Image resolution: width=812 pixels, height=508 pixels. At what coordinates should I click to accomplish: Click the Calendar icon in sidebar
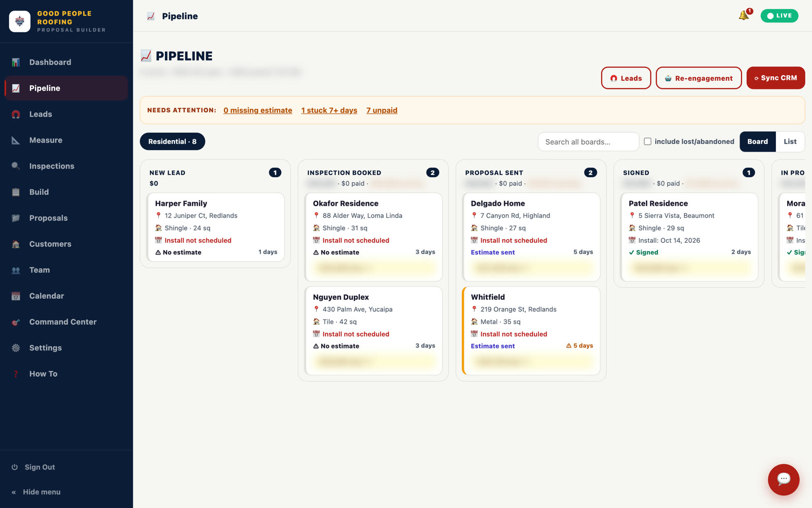click(x=16, y=296)
